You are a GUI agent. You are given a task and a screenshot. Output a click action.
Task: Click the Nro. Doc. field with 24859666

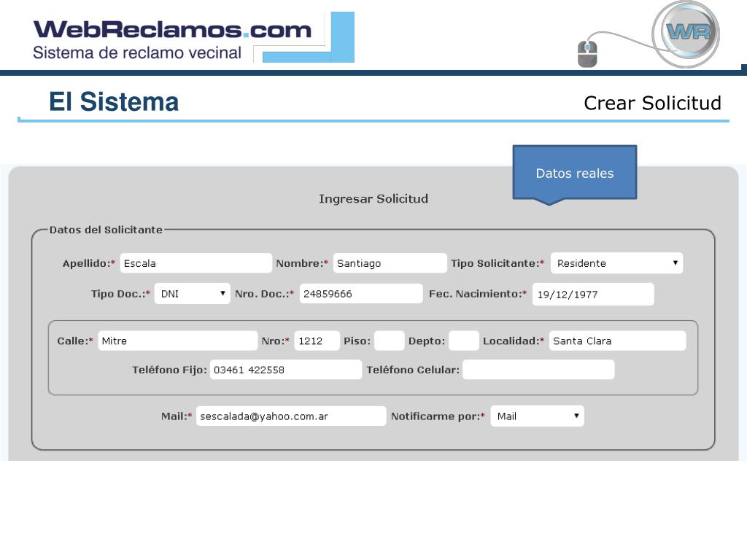coord(360,294)
